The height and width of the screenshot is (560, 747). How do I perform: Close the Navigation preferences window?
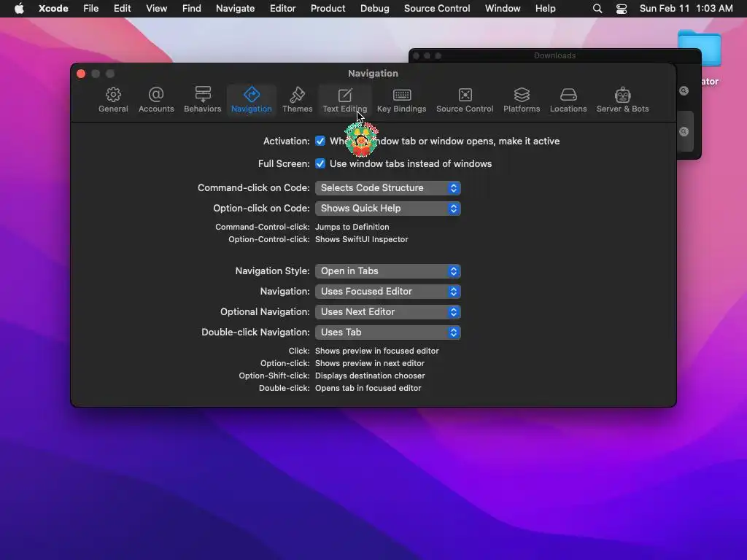(81, 74)
